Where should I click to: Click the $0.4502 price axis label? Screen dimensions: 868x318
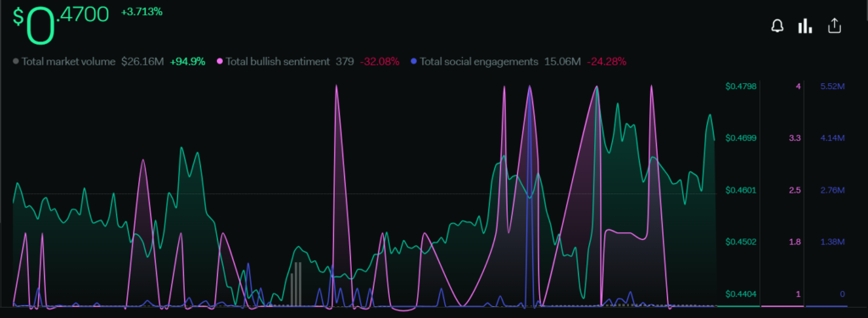[741, 242]
